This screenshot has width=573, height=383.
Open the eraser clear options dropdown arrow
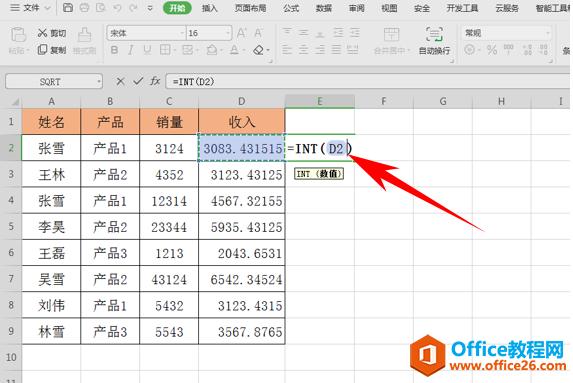[x=268, y=50]
